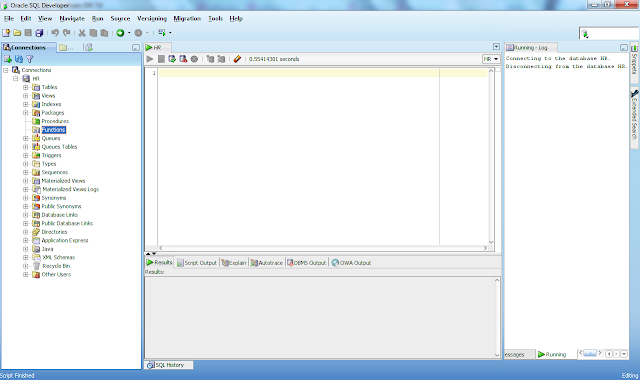Select the Sequences item in tree

pos(54,172)
